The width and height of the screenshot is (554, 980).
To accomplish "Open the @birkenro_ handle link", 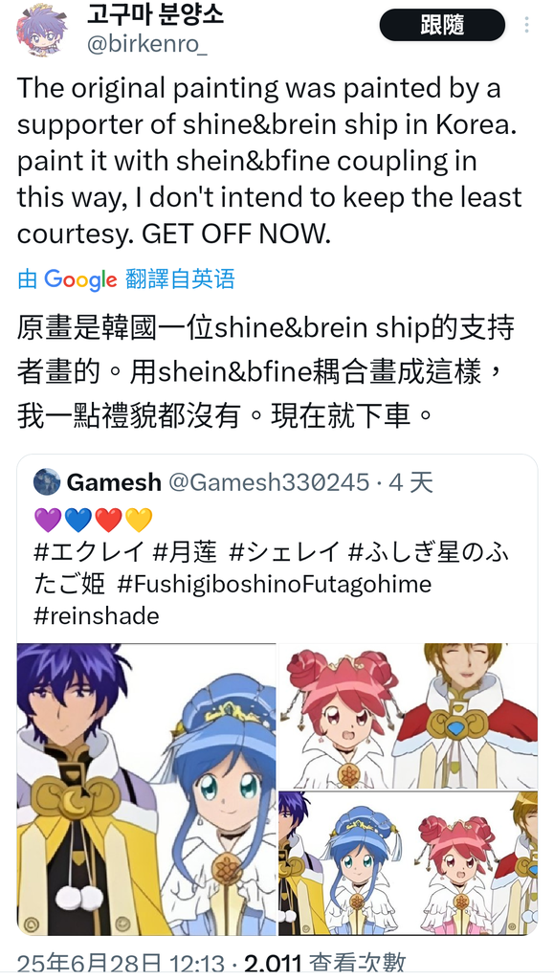I will [x=147, y=45].
